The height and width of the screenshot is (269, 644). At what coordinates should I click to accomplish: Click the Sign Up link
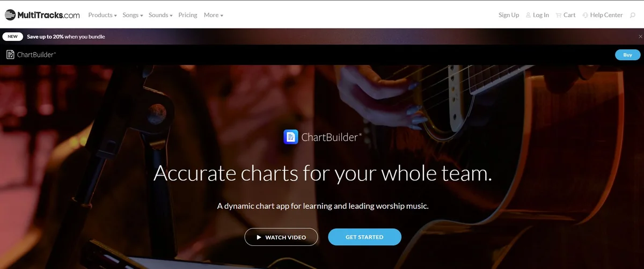509,15
